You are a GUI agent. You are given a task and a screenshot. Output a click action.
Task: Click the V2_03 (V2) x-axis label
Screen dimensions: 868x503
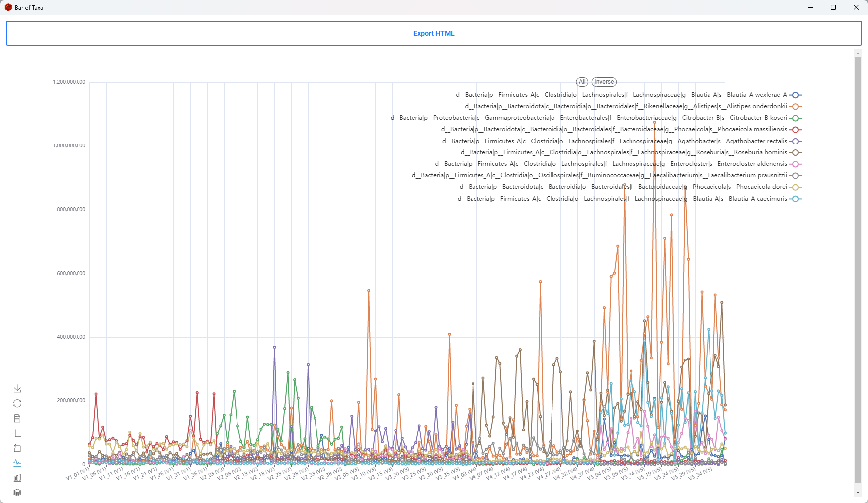[x=213, y=473]
